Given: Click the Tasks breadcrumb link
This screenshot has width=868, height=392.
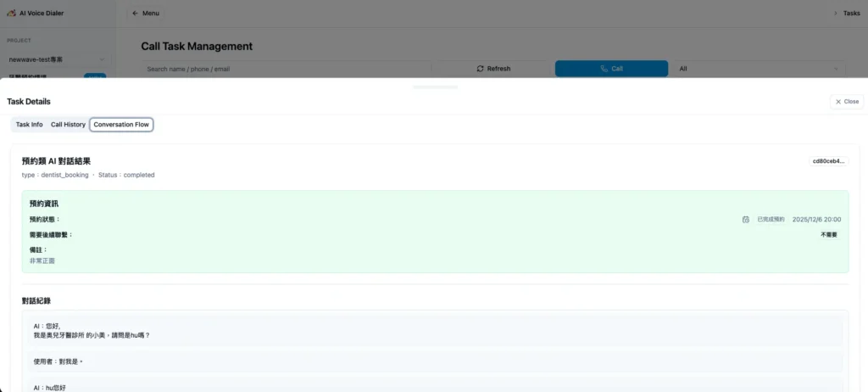Looking at the screenshot, I should tap(851, 14).
